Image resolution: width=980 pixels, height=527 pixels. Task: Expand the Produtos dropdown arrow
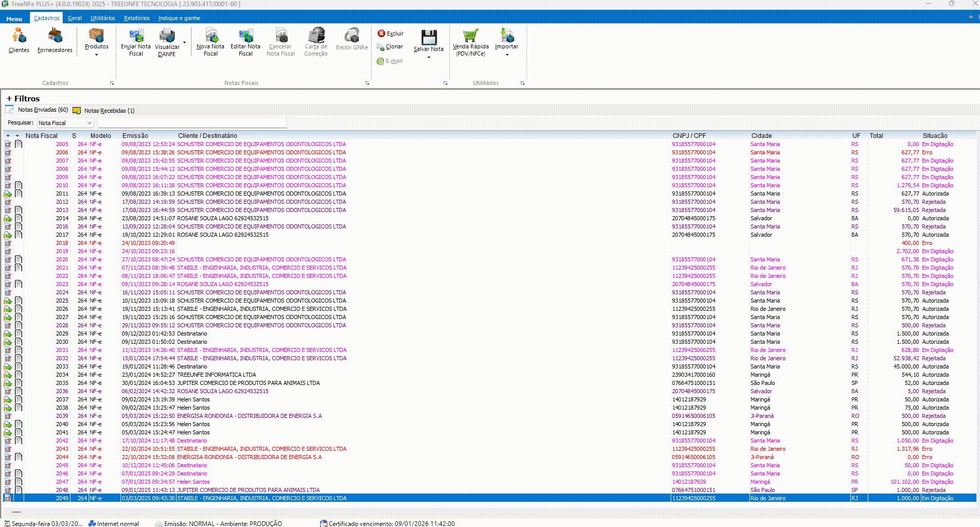click(96, 55)
